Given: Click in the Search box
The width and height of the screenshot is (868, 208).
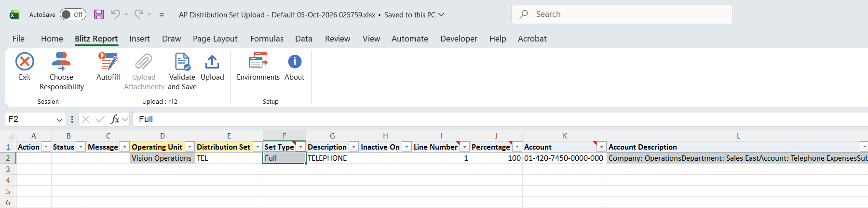Looking at the screenshot, I should (622, 14).
